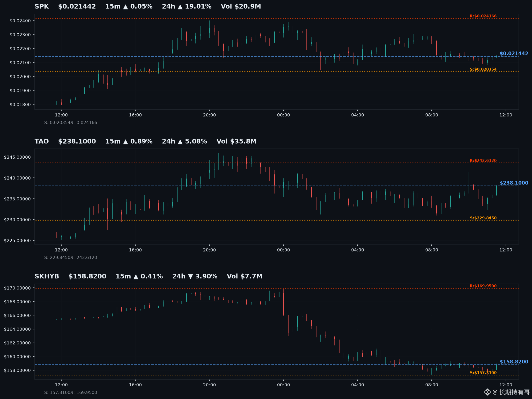532x399 pixels.
Task: Select the blue $0.021442 current price label
Action: [514, 54]
